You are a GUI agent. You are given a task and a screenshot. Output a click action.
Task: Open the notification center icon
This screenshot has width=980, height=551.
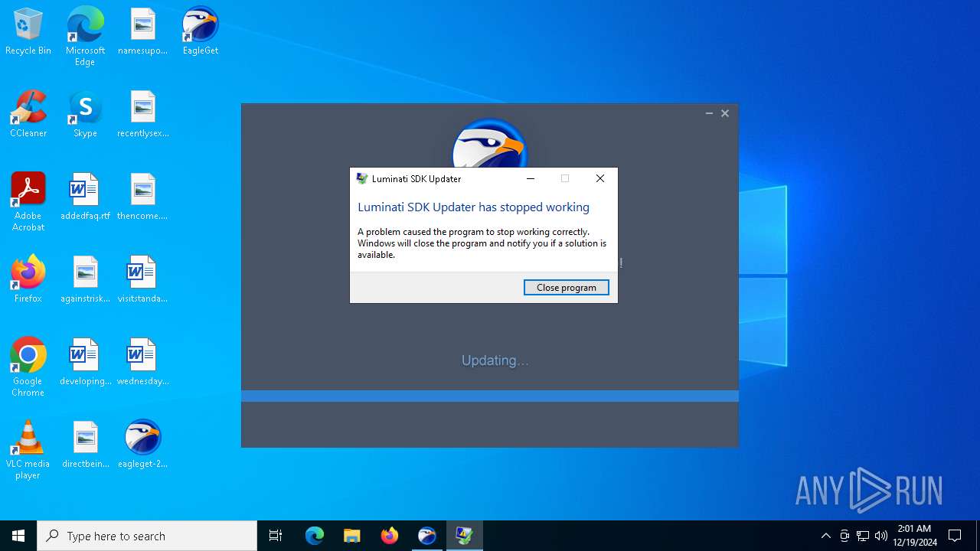pos(955,536)
